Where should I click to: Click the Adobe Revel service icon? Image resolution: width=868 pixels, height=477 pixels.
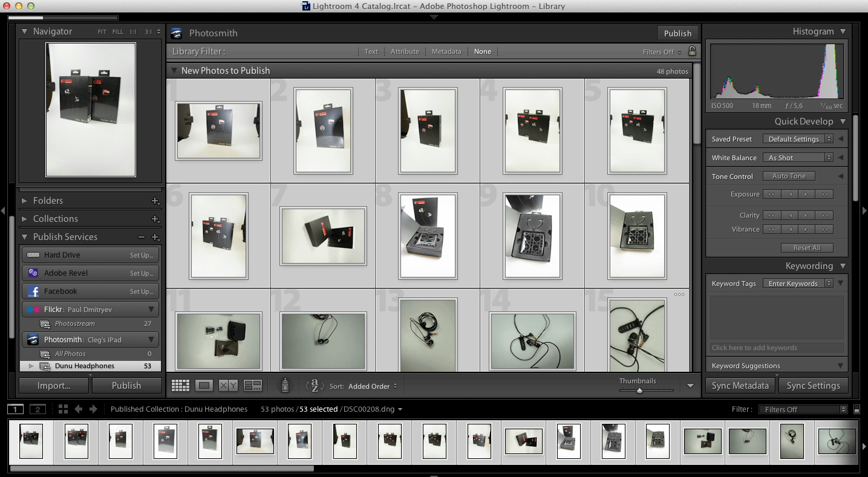click(33, 273)
